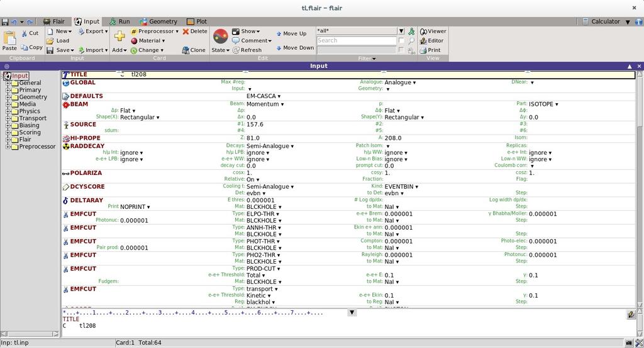Switch to the Plot tab

(x=197, y=21)
